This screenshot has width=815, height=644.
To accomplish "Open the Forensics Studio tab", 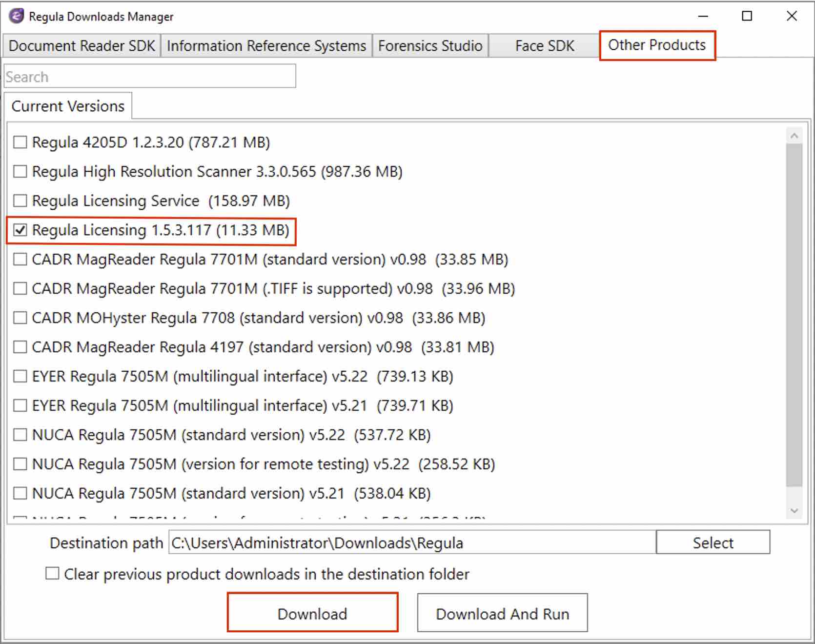I will tap(430, 46).
